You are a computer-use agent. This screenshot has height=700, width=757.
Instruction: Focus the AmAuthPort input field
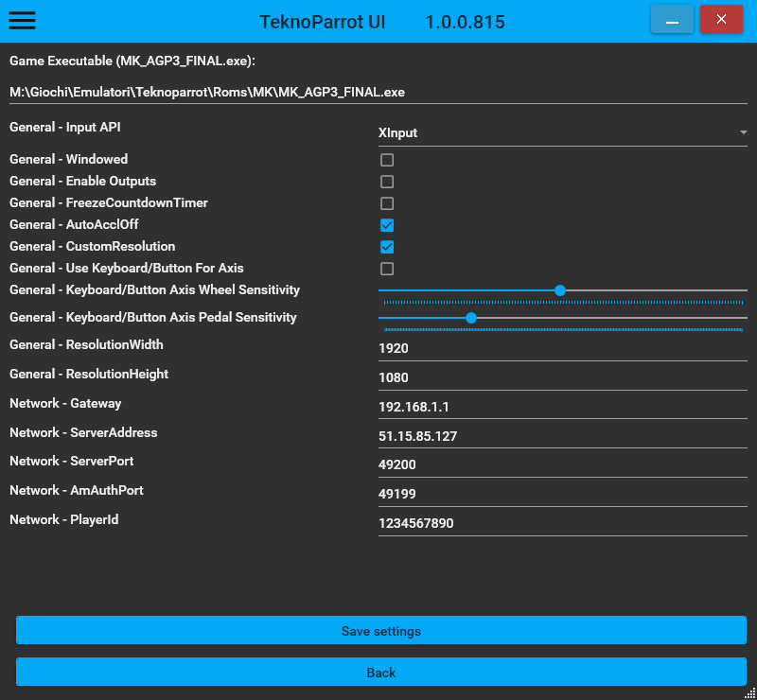(563, 495)
